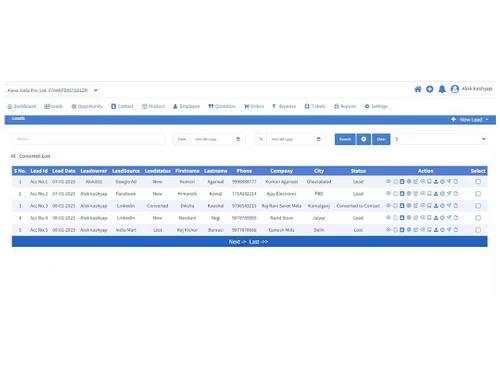Open the Leads menu item
Screen dimensions: 500x375
(53, 106)
